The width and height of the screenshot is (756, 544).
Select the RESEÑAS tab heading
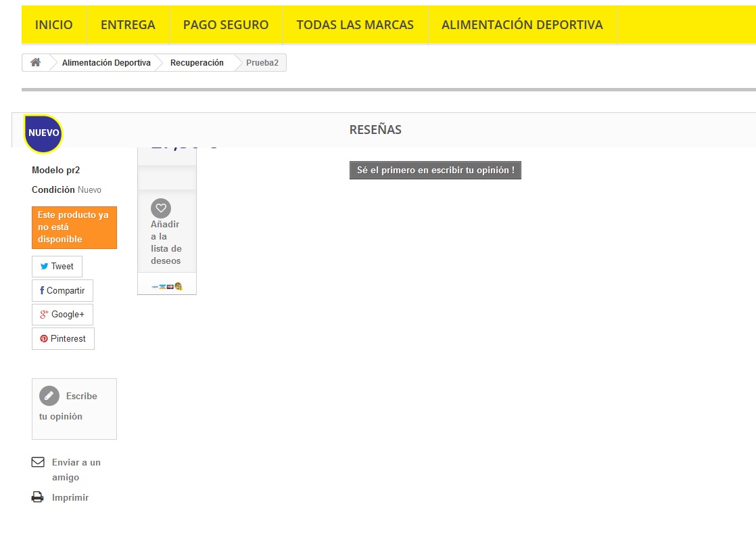pos(375,130)
